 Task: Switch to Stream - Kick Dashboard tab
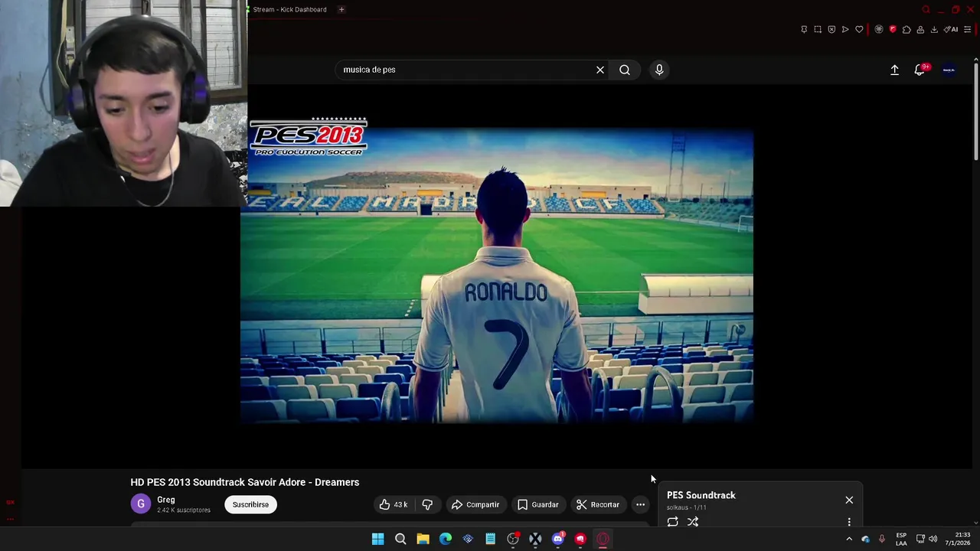289,9
